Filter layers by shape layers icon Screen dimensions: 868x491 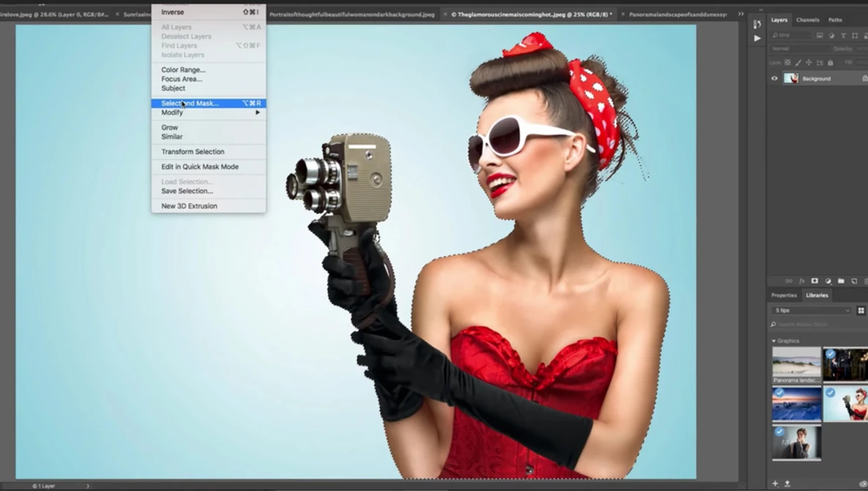[855, 35]
